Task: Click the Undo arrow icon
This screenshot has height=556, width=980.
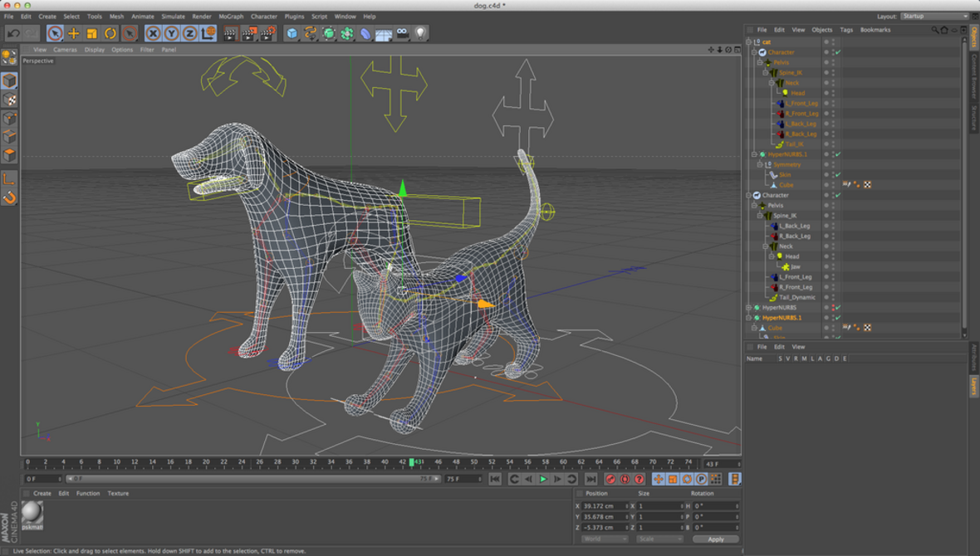Action: pyautogui.click(x=13, y=33)
